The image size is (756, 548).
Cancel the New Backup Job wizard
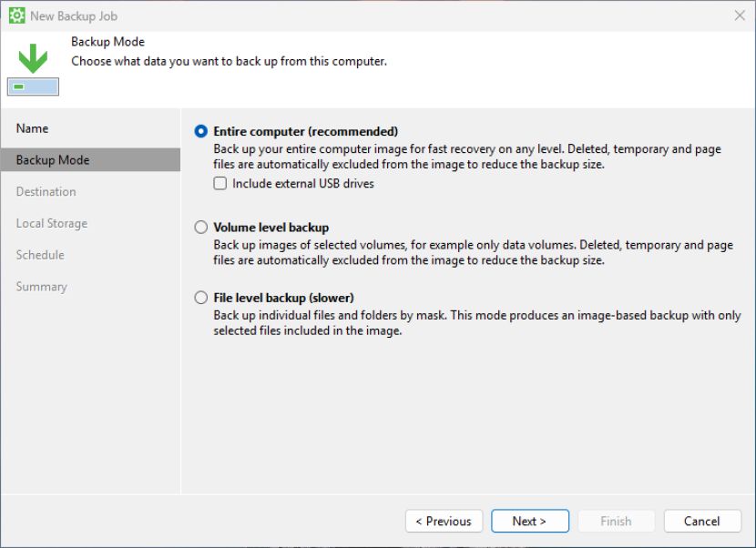[x=702, y=521]
